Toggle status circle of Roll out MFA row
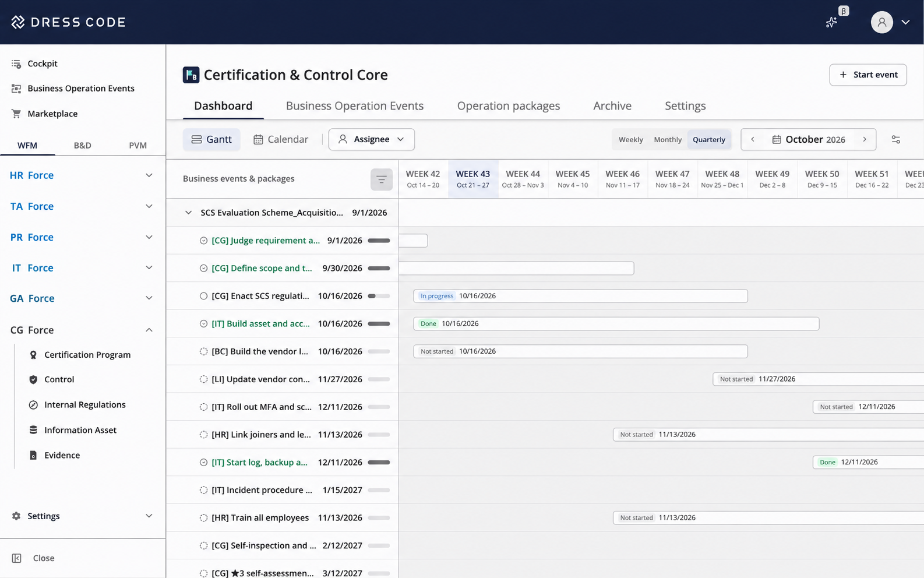The height and width of the screenshot is (578, 924). tap(203, 407)
